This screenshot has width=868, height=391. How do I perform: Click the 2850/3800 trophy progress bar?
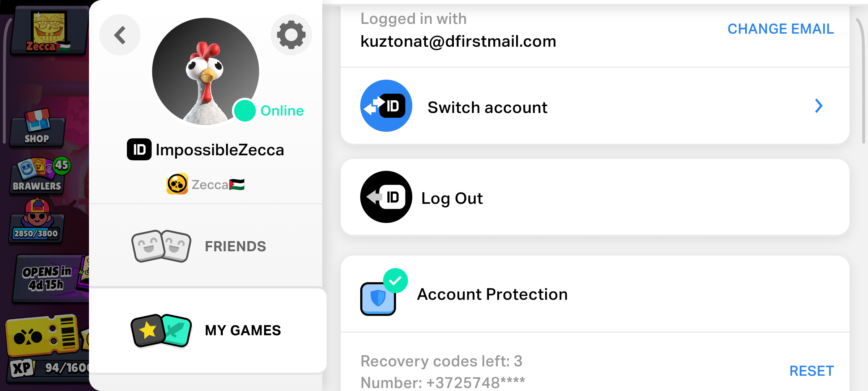pyautogui.click(x=36, y=234)
